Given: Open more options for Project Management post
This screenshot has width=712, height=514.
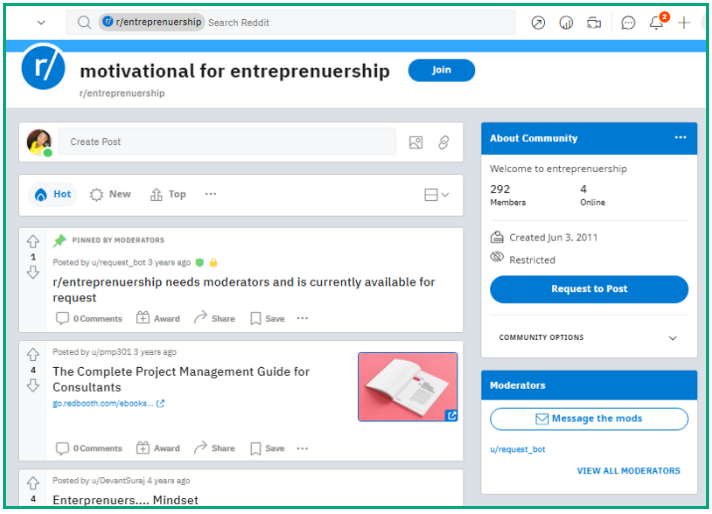Looking at the screenshot, I should (302, 448).
